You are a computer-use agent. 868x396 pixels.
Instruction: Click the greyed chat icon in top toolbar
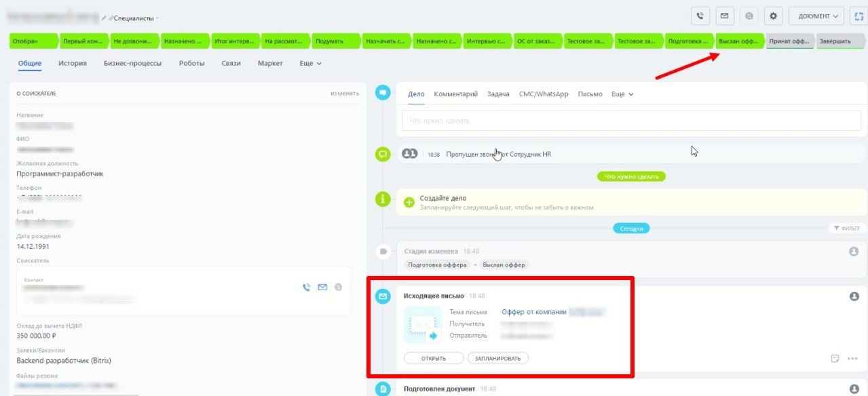[749, 16]
